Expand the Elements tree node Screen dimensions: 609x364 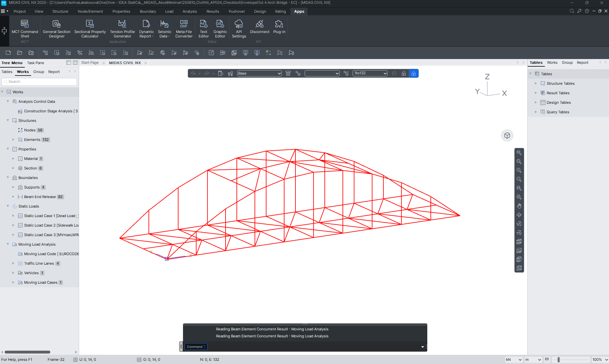coord(13,140)
